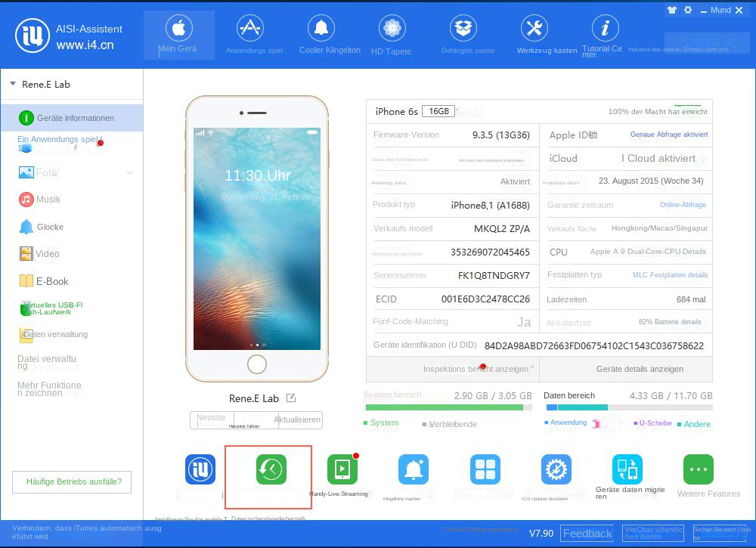Open Ein Anwendungs spiel sidebar item

tap(59, 143)
